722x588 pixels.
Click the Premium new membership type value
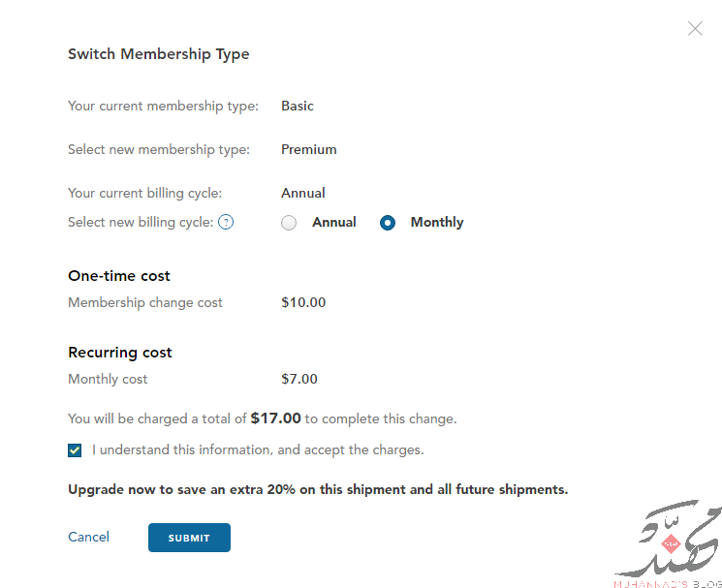click(x=309, y=149)
